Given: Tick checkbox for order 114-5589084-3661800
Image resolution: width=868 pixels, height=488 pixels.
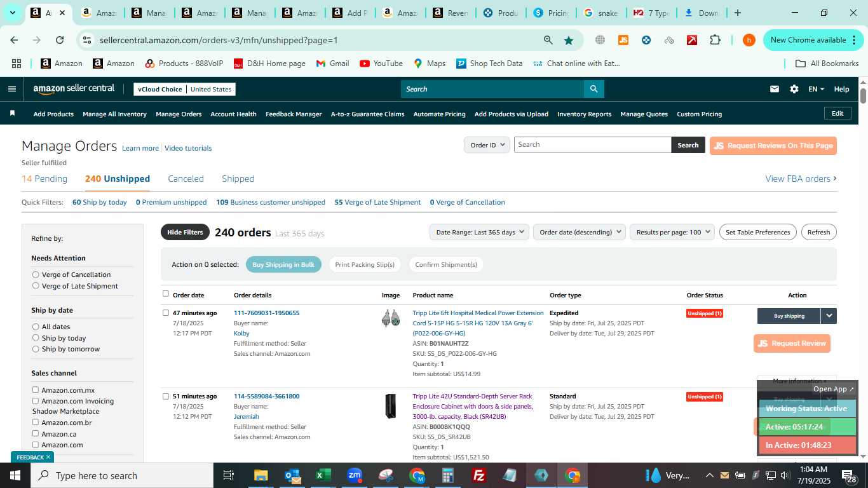Looking at the screenshot, I should pyautogui.click(x=166, y=396).
